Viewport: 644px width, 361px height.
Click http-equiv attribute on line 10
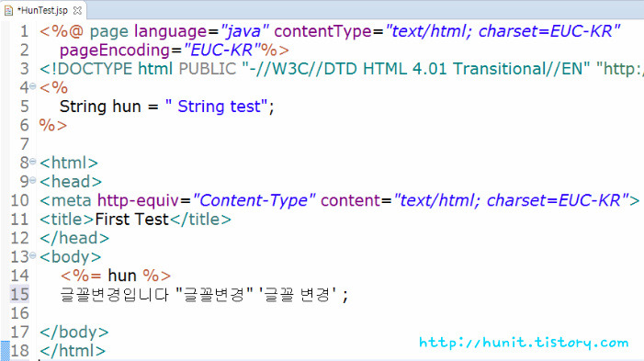(x=138, y=201)
